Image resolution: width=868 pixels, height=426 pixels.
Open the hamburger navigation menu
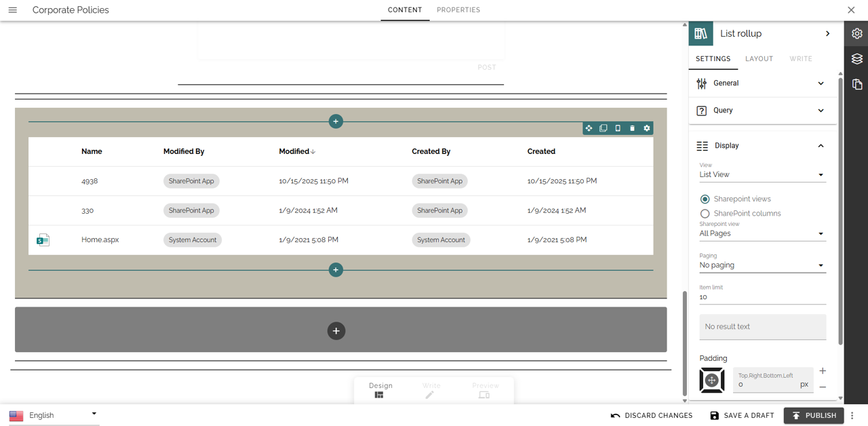pyautogui.click(x=12, y=10)
